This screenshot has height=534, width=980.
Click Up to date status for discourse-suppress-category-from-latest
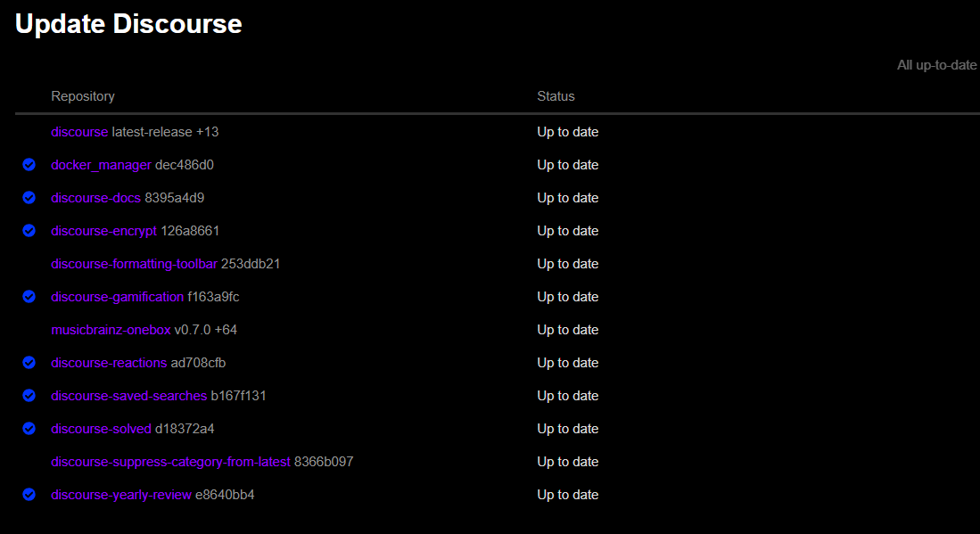click(x=567, y=462)
